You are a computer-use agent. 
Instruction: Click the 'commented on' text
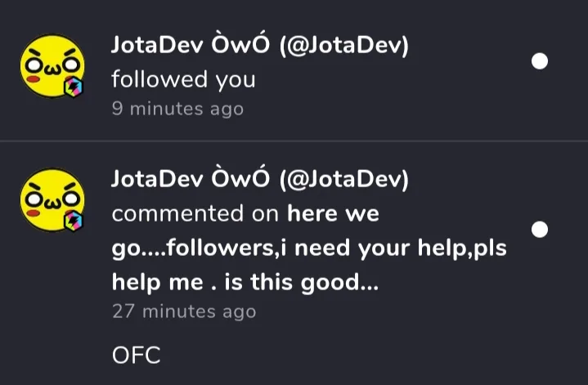(x=195, y=214)
